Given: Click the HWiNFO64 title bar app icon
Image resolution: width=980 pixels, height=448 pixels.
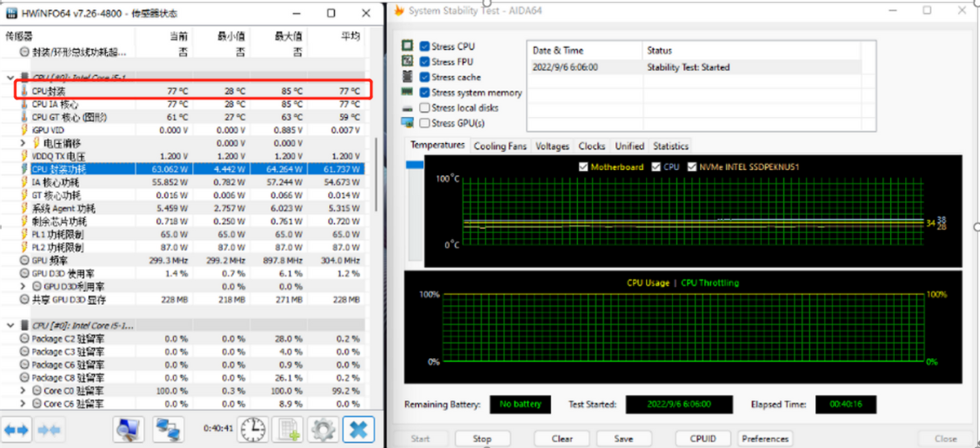Looking at the screenshot, I should 12,13.
